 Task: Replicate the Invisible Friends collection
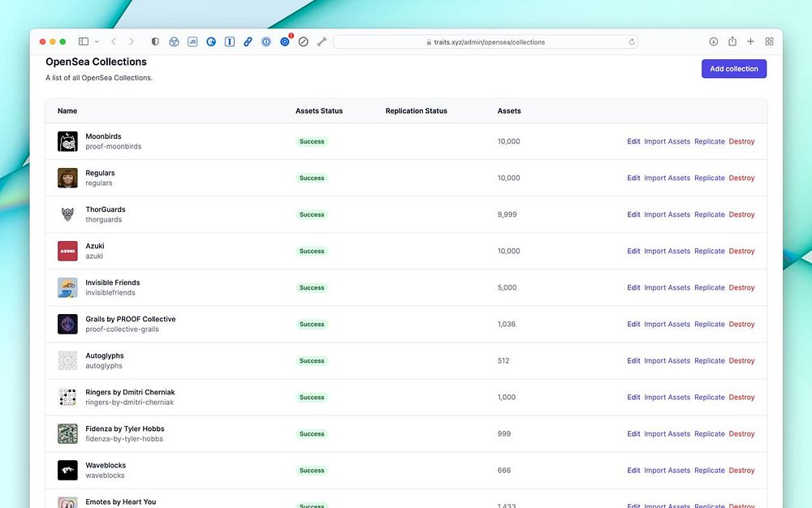(710, 287)
